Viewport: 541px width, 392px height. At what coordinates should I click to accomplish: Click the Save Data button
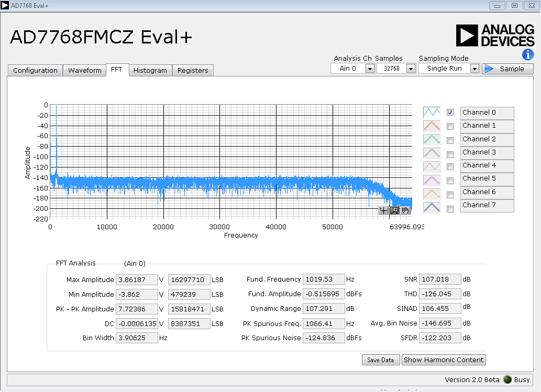pos(381,360)
